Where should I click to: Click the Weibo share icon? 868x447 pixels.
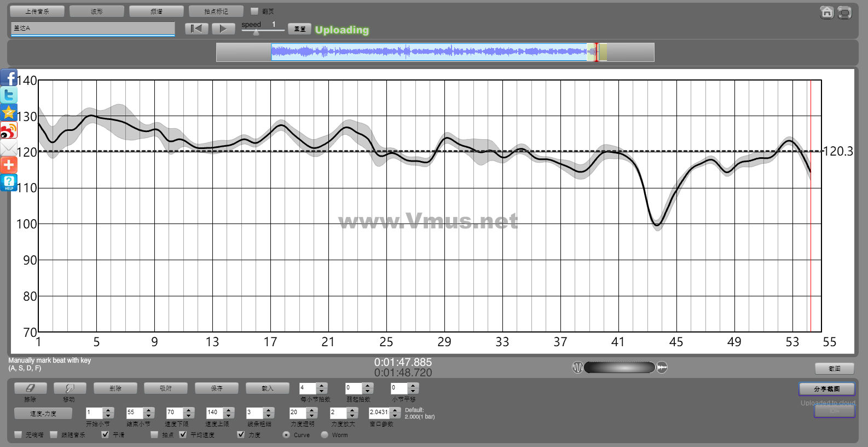click(x=9, y=130)
